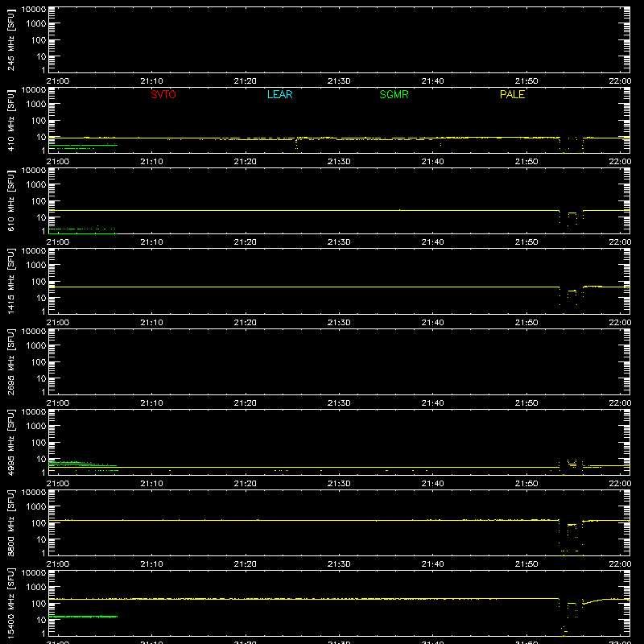Click 21:40 under the 2695 MHz panel
This screenshot has height=644, width=644.
coord(432,403)
